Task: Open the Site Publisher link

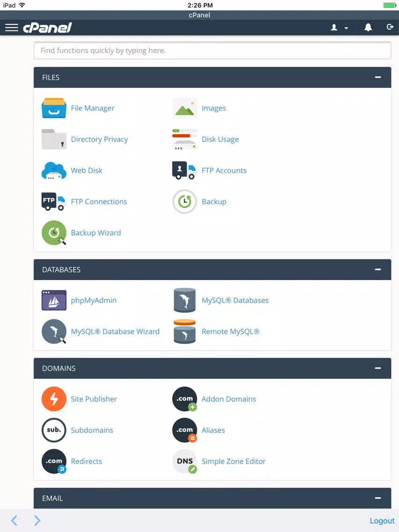Action: tap(94, 399)
